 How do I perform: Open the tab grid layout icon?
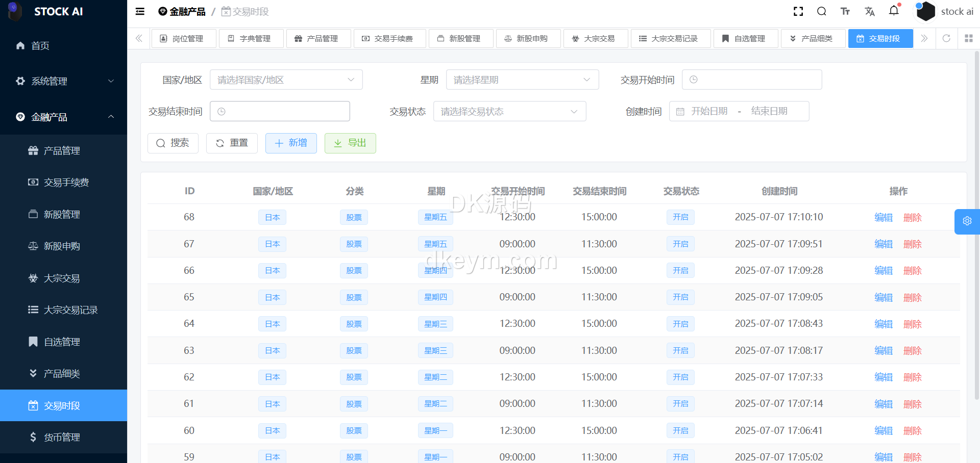click(968, 38)
